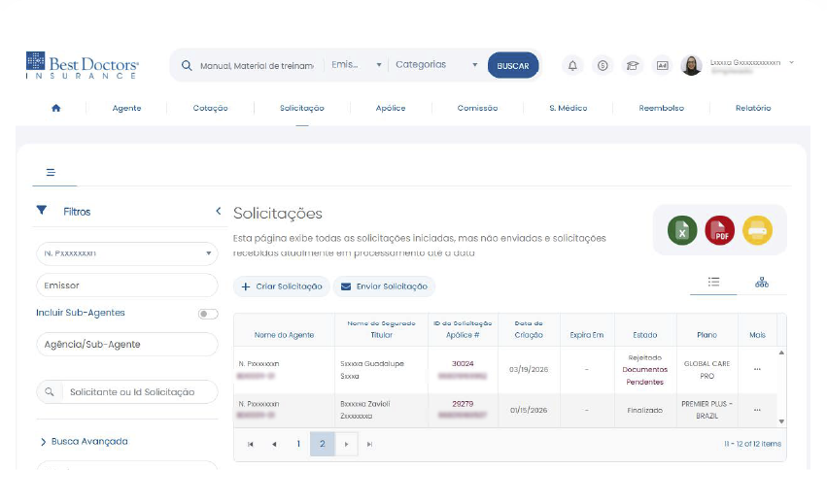Viewport: 827px width, 504px height.
Task: Open the more options for request 30024
Action: pyautogui.click(x=757, y=369)
